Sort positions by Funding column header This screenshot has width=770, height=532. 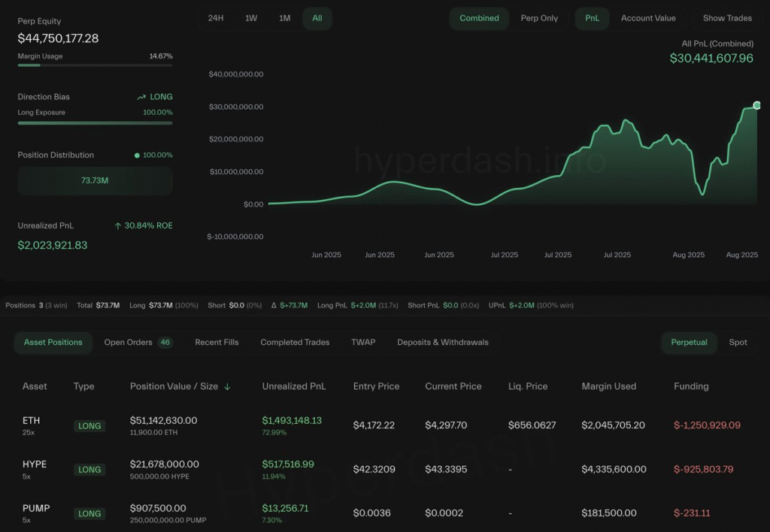[690, 386]
